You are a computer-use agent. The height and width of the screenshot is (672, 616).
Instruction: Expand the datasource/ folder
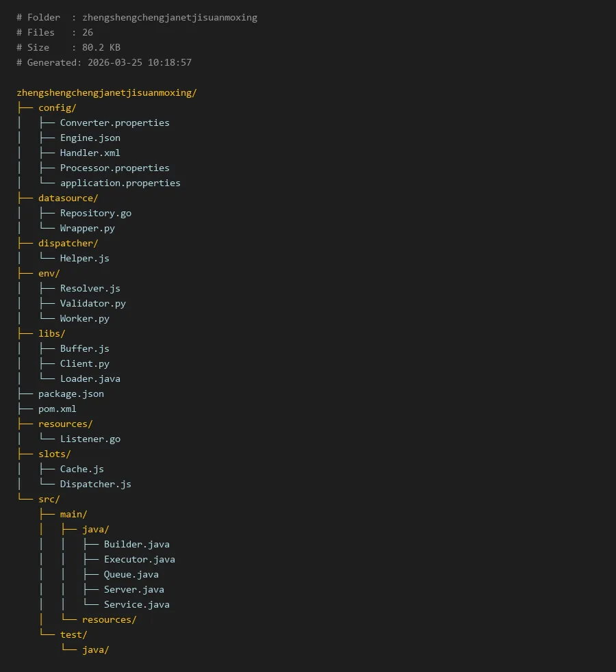[68, 198]
